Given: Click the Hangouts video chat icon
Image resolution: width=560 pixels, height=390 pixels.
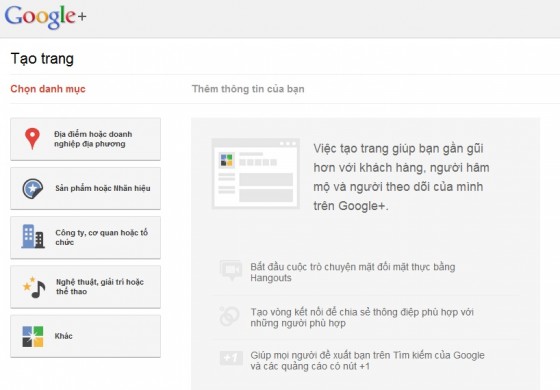Looking at the screenshot, I should (231, 270).
